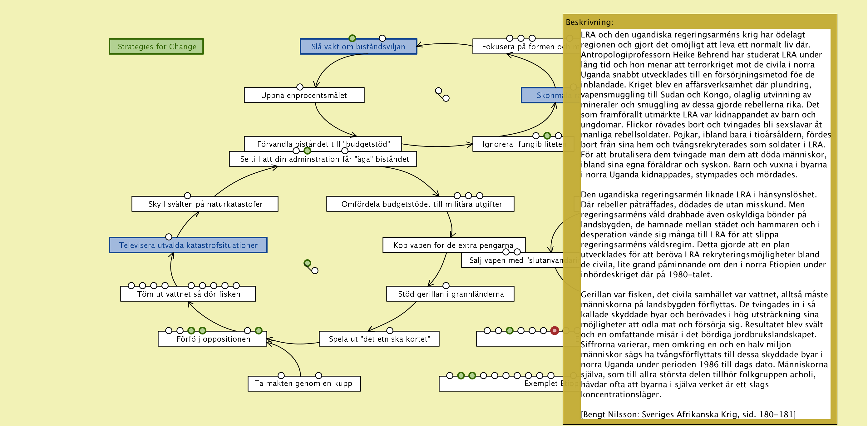Click the Förvandla biståndet till budgetstöd node
868x426 pixels.
323,143
